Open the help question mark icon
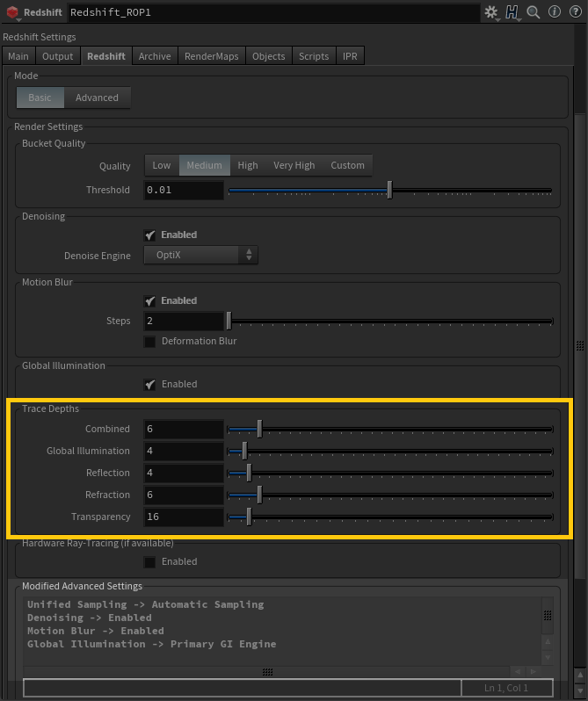The height and width of the screenshot is (701, 588). coord(574,12)
